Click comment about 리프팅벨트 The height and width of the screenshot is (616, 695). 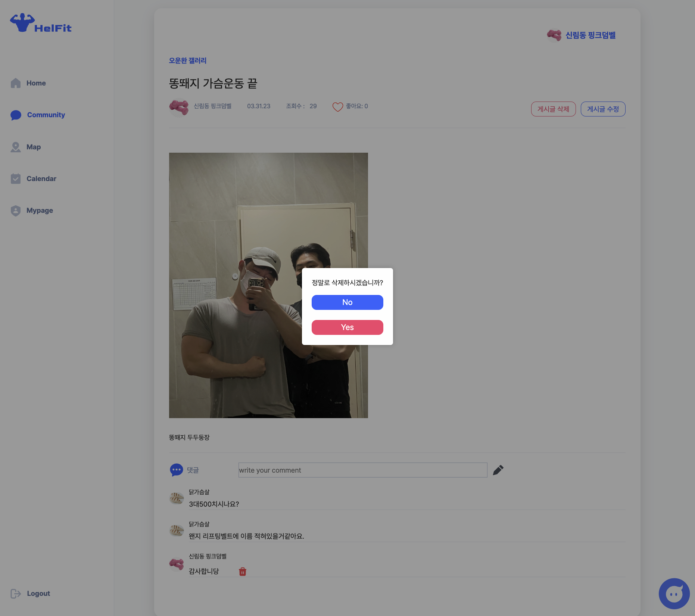[246, 536]
